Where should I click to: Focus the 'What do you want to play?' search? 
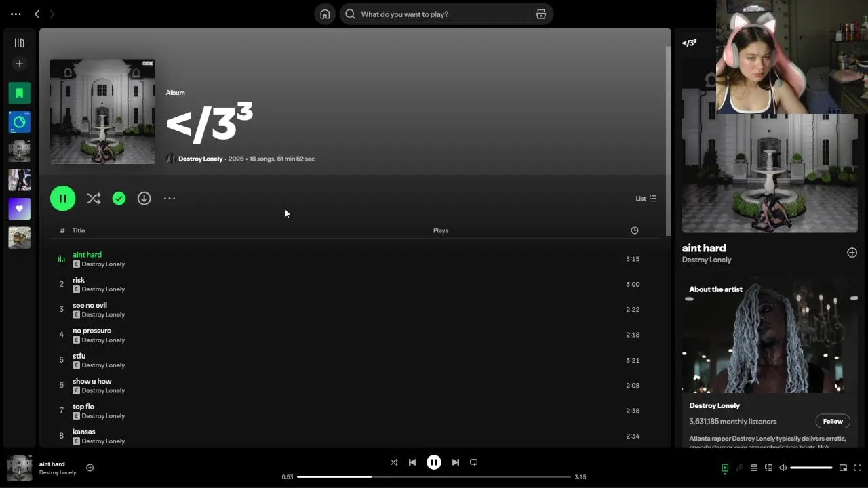pyautogui.click(x=434, y=14)
